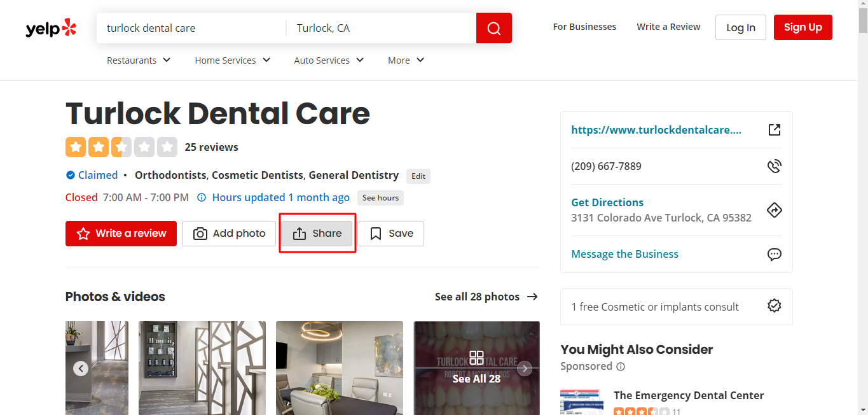The image size is (868, 415).
Task: Open the turlockdentalcare website link
Action: (656, 130)
